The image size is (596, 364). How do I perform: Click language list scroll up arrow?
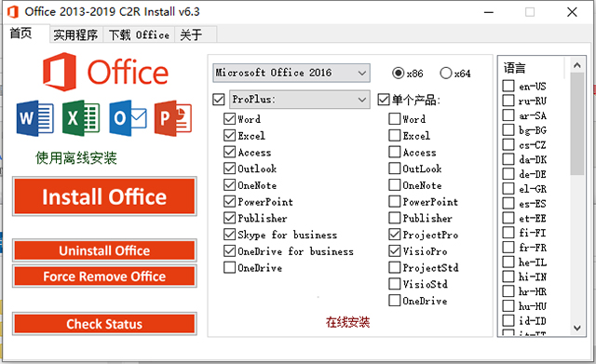point(577,65)
